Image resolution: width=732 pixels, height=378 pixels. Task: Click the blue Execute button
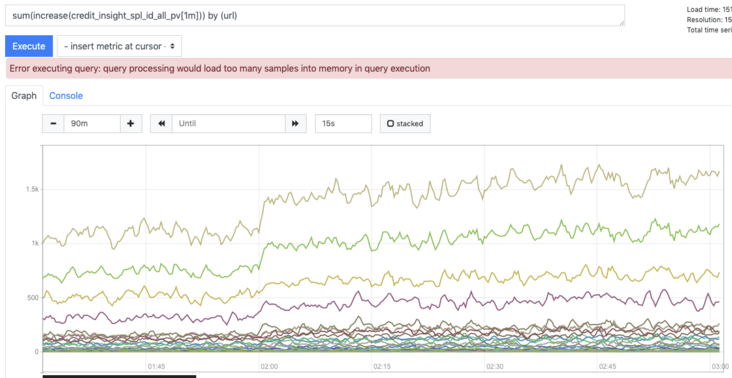(29, 46)
